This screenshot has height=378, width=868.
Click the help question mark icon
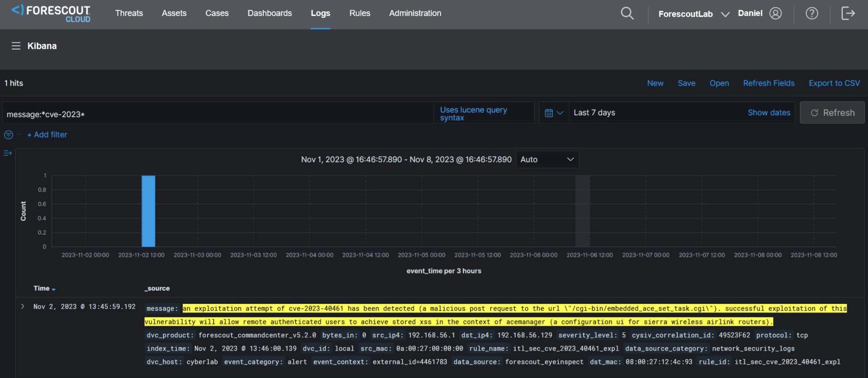[811, 13]
